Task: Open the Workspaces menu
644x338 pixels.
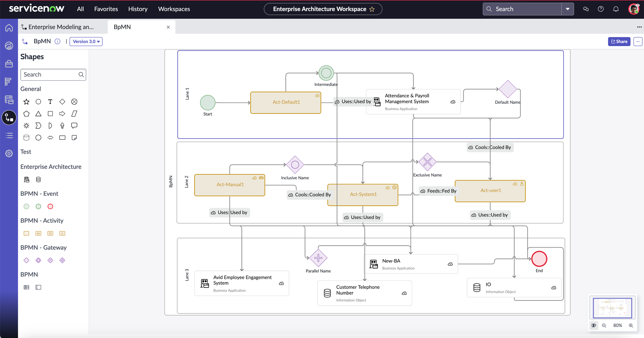Action: (x=174, y=9)
